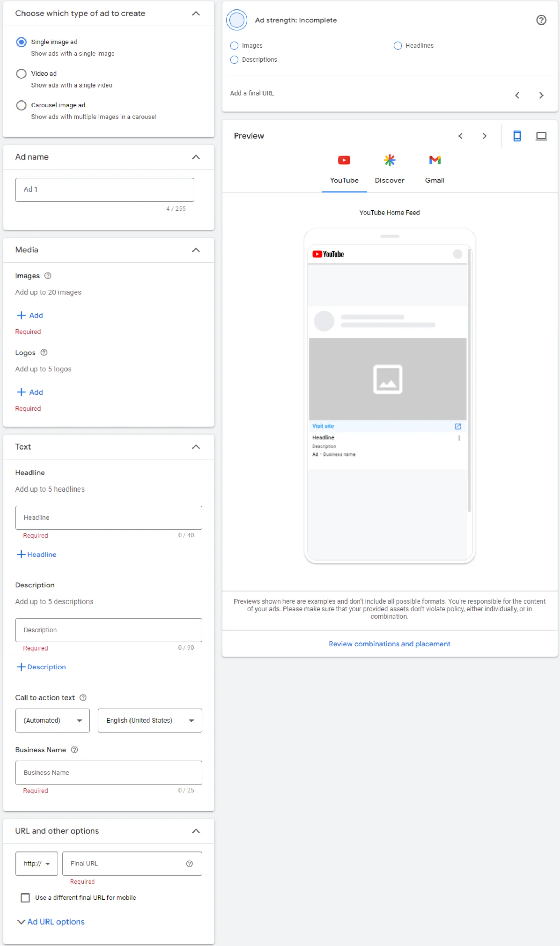560x946 pixels.
Task: Open Ad strength help icon
Action: point(541,20)
